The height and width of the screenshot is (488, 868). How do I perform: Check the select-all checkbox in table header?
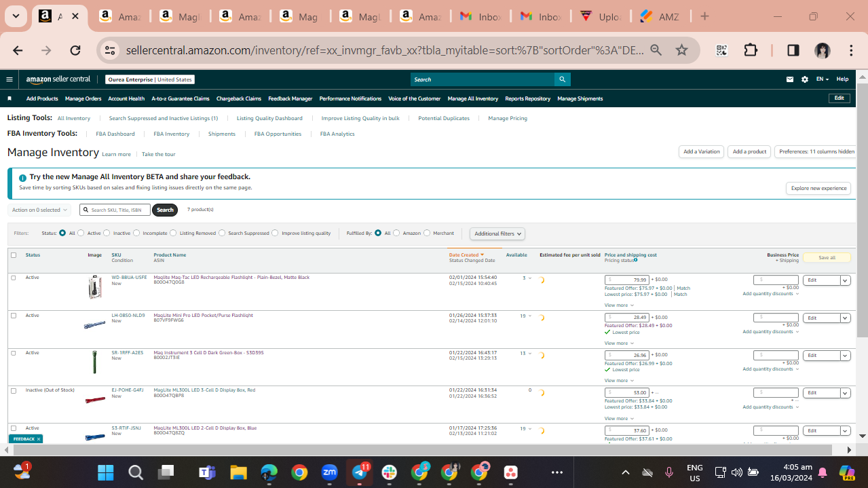14,255
